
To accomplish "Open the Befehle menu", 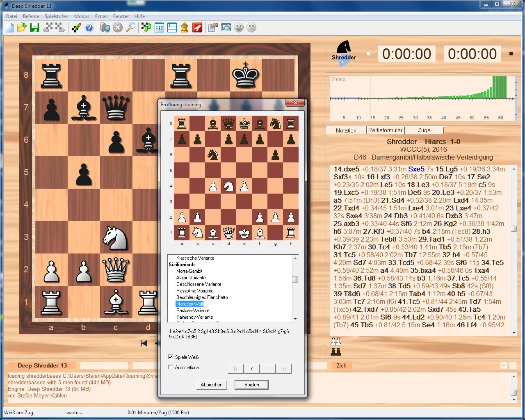I will click(31, 16).
